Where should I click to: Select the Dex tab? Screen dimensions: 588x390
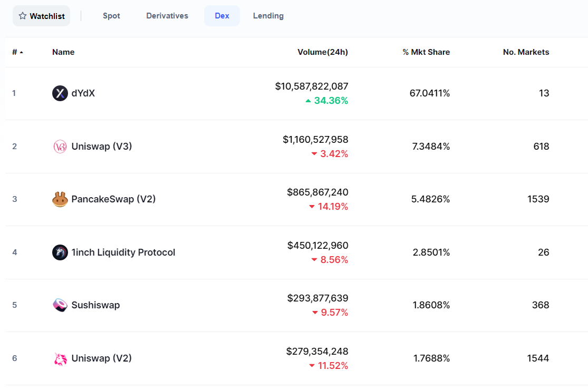(222, 16)
